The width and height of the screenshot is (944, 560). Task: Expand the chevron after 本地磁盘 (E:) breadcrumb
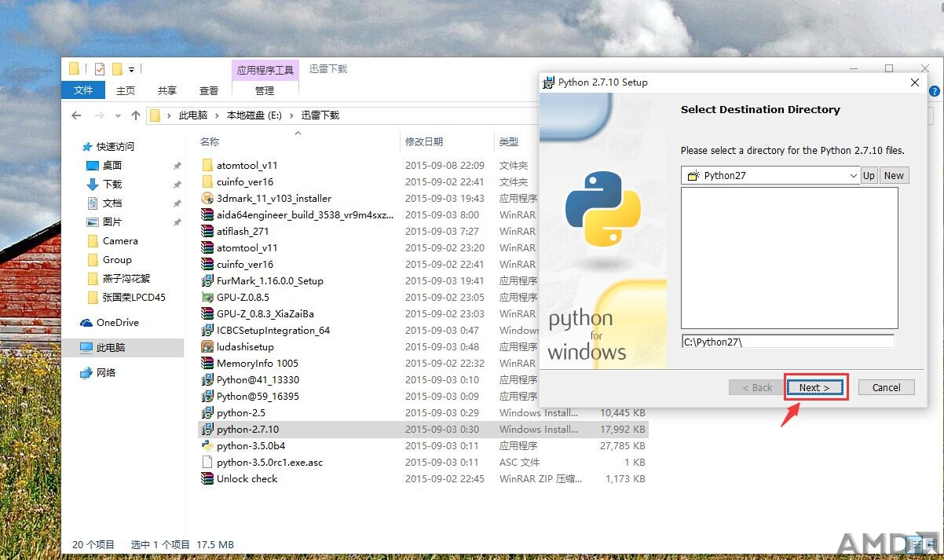pos(292,115)
